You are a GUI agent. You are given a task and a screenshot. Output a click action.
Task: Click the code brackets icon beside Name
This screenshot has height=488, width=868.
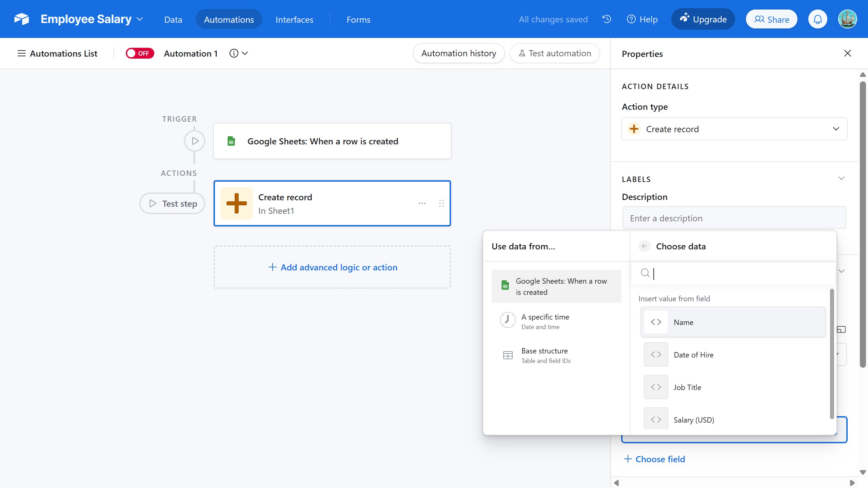click(x=656, y=322)
